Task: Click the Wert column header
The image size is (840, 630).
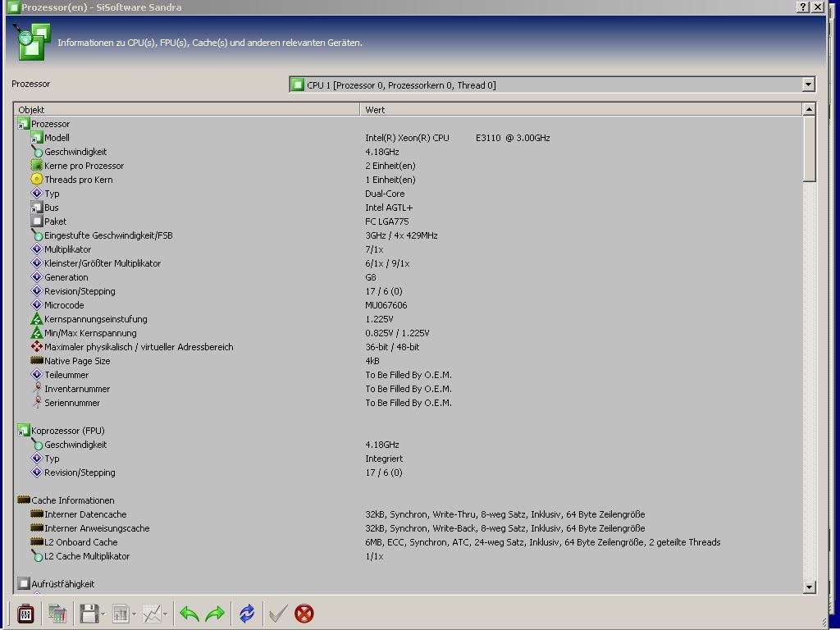Action: coord(582,109)
